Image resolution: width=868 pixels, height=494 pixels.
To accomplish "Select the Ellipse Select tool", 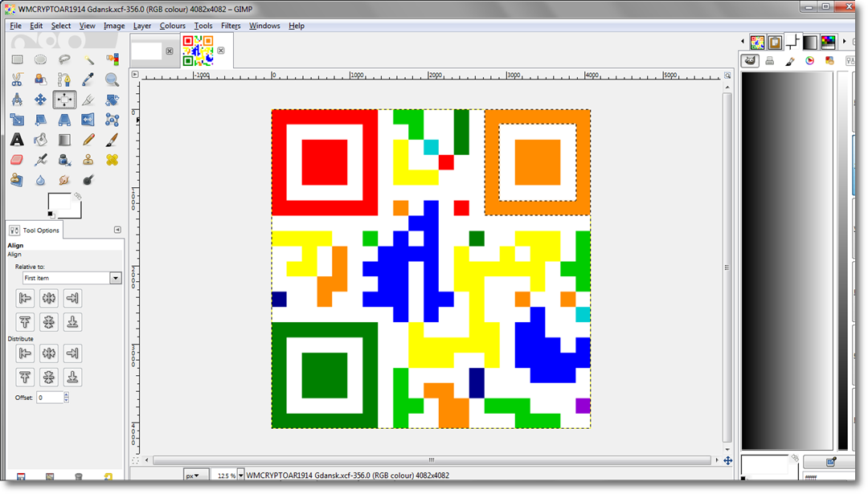I will (x=40, y=59).
